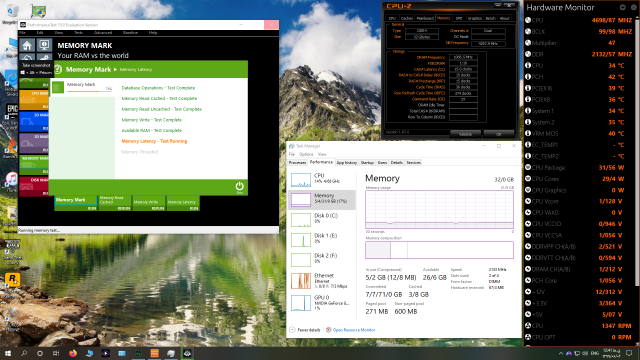Click CPU-Z DRAM Frequency value field
The image size is (640, 360).
[x=463, y=58]
